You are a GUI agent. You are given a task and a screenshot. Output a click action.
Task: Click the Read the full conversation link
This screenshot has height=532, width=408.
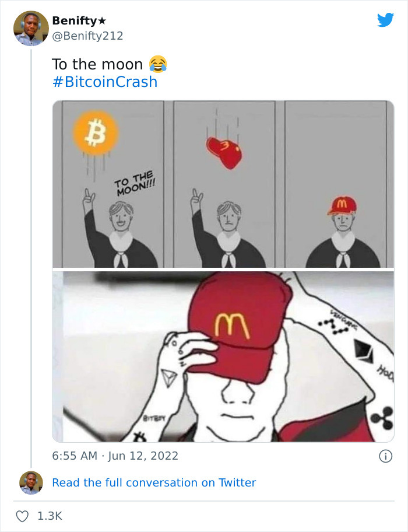tap(154, 482)
